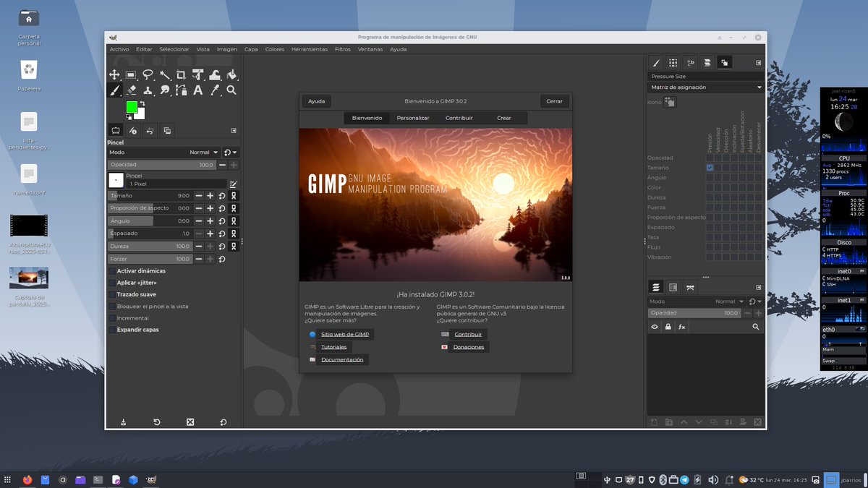Select the Text tool
The height and width of the screenshot is (488, 868).
[x=197, y=90]
